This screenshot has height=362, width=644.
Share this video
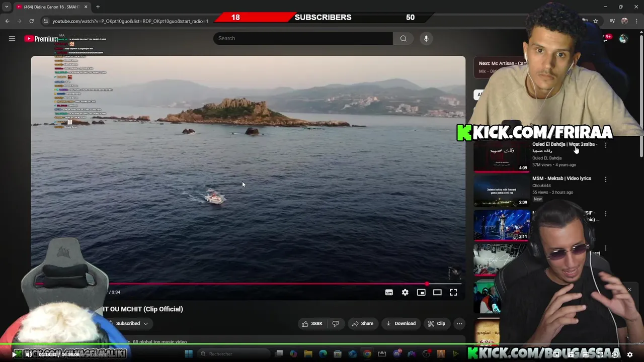(x=362, y=324)
